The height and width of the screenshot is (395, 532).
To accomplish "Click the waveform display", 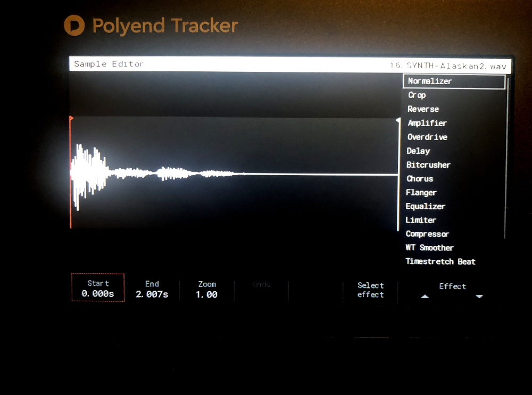I will (234, 173).
